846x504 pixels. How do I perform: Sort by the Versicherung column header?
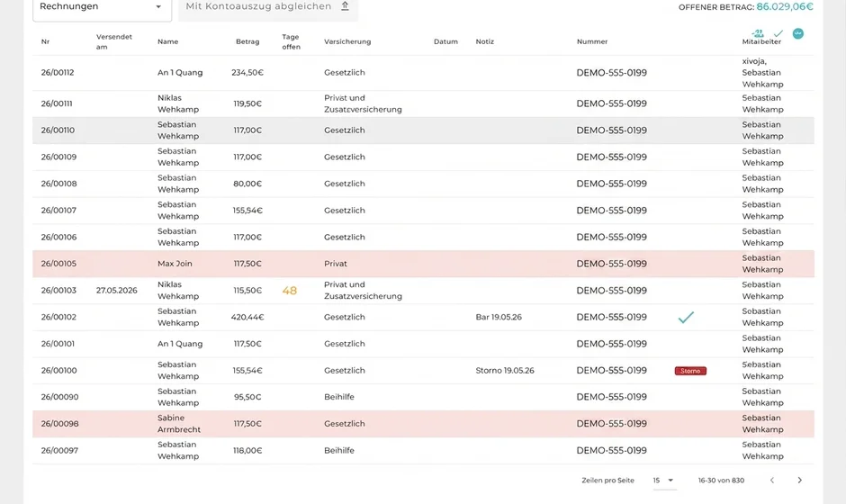coord(347,41)
